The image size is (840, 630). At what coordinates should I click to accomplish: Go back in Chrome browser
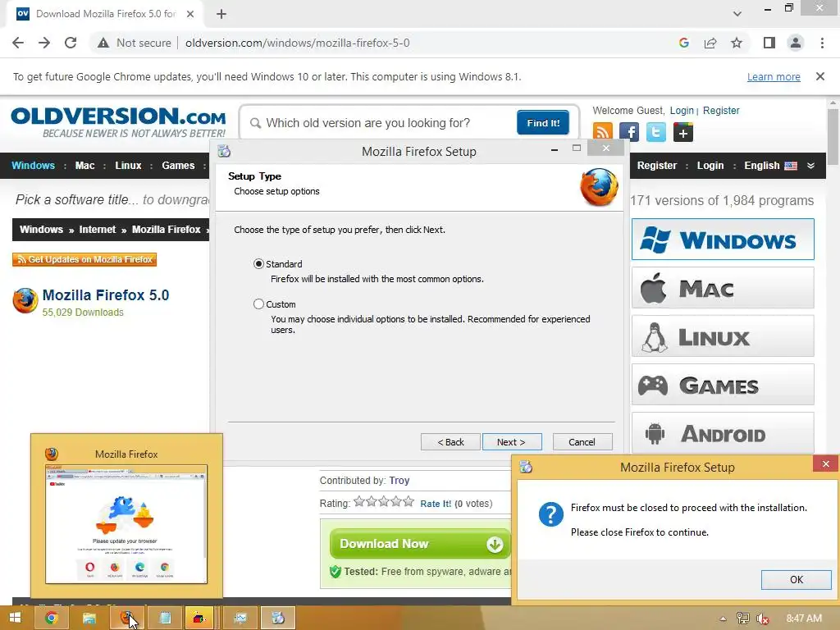pyautogui.click(x=18, y=43)
